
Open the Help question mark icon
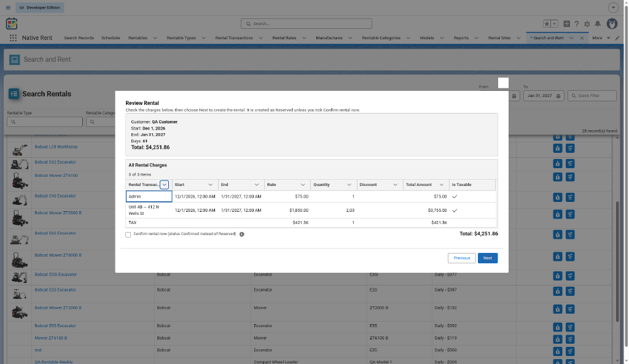576,24
